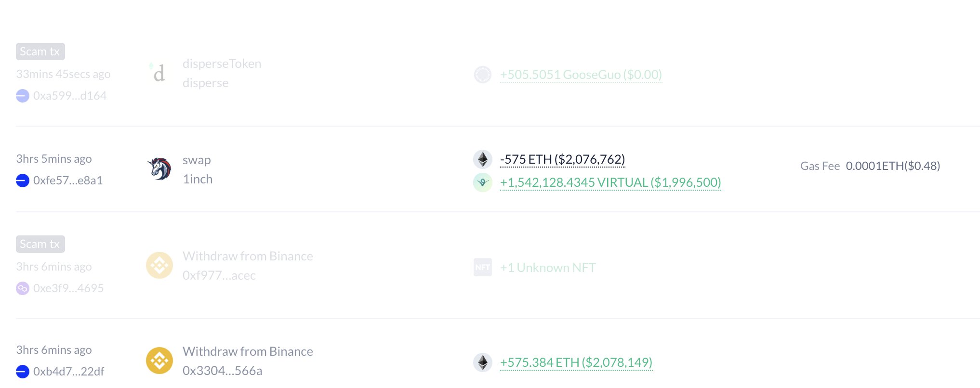Click the disperse app 'd' icon
The width and height of the screenshot is (980, 388).
(x=159, y=73)
